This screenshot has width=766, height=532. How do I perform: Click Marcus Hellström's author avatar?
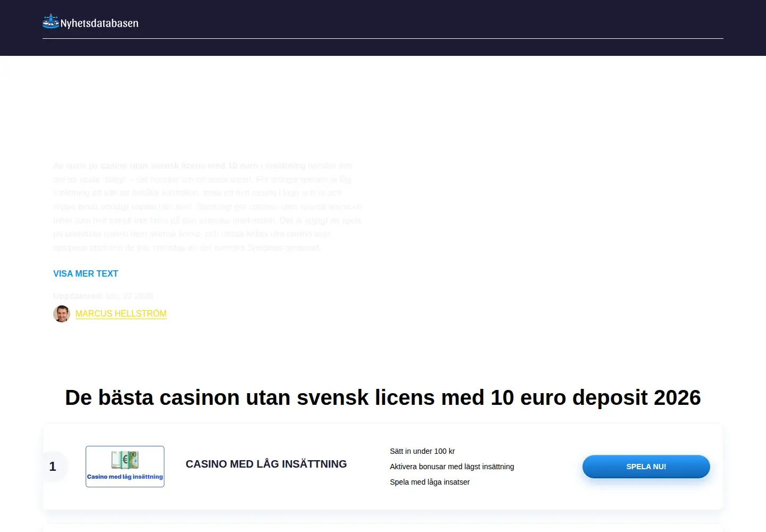(62, 314)
